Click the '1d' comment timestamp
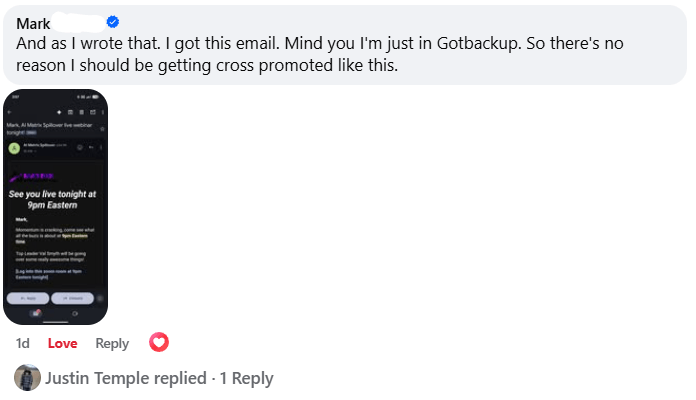The image size is (696, 400). pyautogui.click(x=23, y=343)
